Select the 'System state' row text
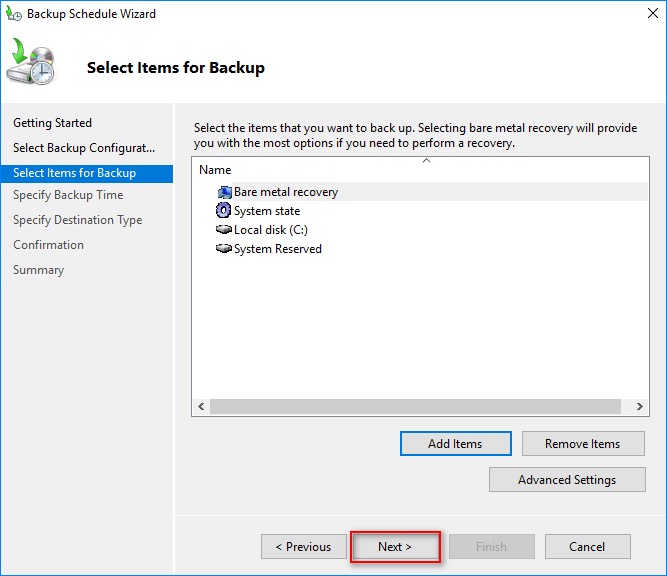 267,211
